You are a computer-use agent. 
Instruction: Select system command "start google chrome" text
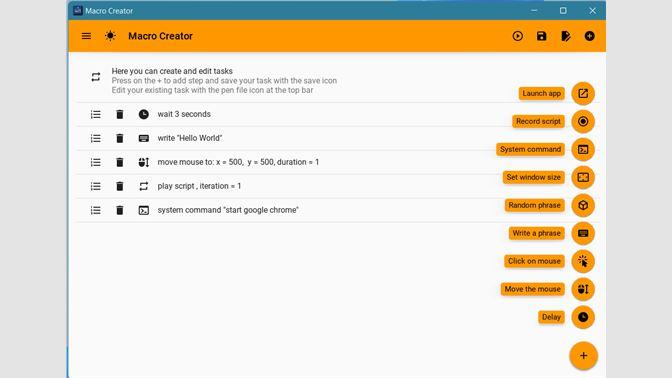point(228,210)
